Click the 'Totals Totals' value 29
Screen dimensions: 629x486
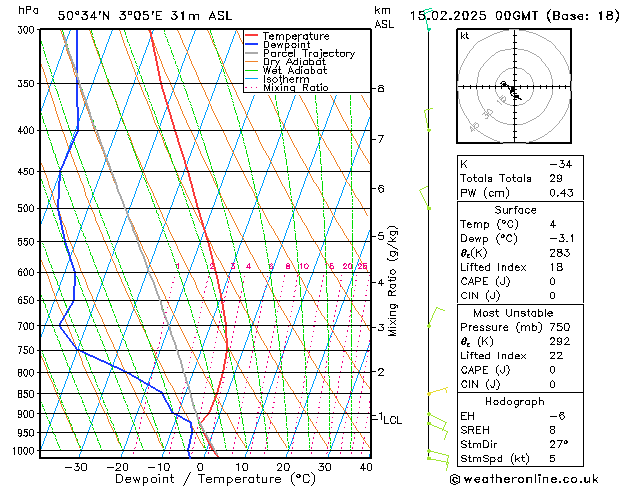[556, 178]
